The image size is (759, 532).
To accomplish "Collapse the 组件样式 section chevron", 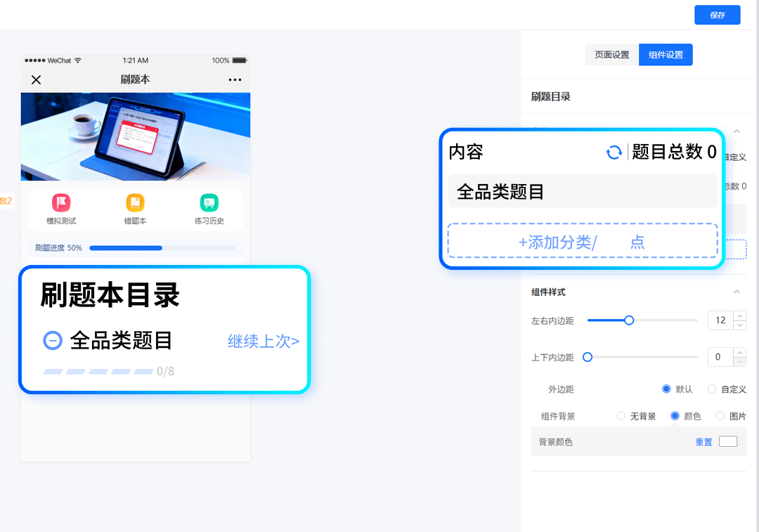I will [x=737, y=291].
